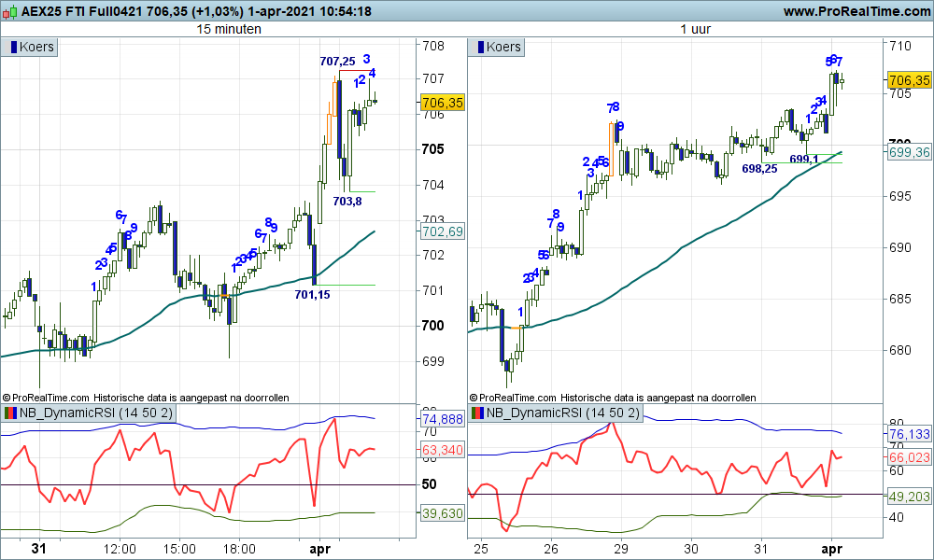Click the blue Koers legend icon on 1-hour chart
The height and width of the screenshot is (560, 934).
[x=479, y=47]
